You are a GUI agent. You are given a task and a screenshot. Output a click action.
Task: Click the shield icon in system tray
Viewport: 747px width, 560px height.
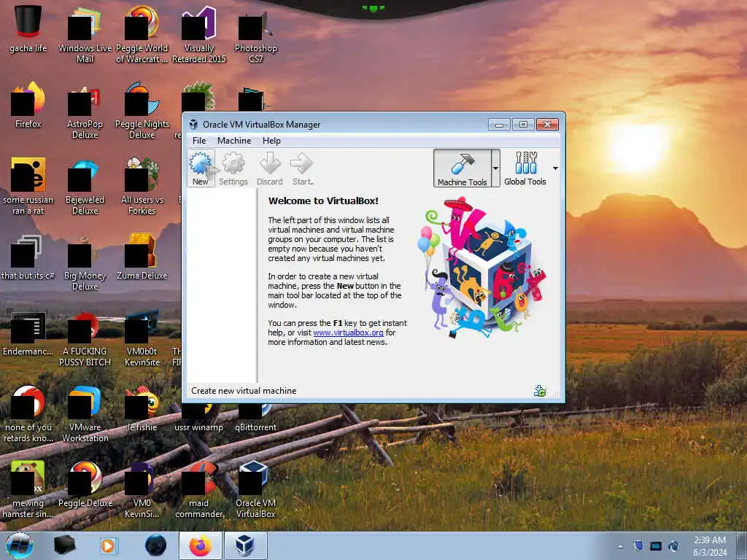(x=638, y=545)
